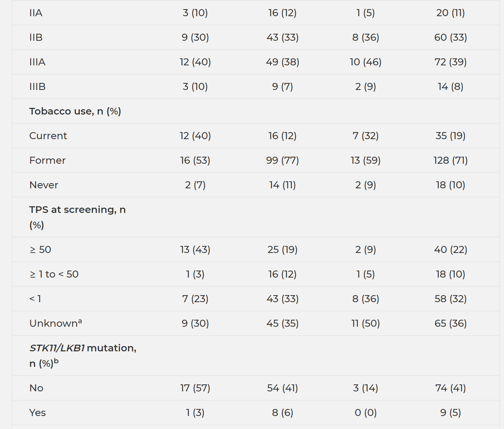Screen dimensions: 504x429
Task: Click the Tobacco use, n (%) heading
Action: pyautogui.click(x=75, y=111)
